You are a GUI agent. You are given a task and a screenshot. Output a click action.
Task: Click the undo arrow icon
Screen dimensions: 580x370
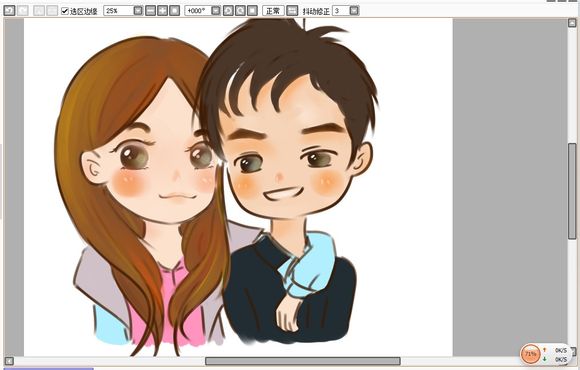coord(9,10)
